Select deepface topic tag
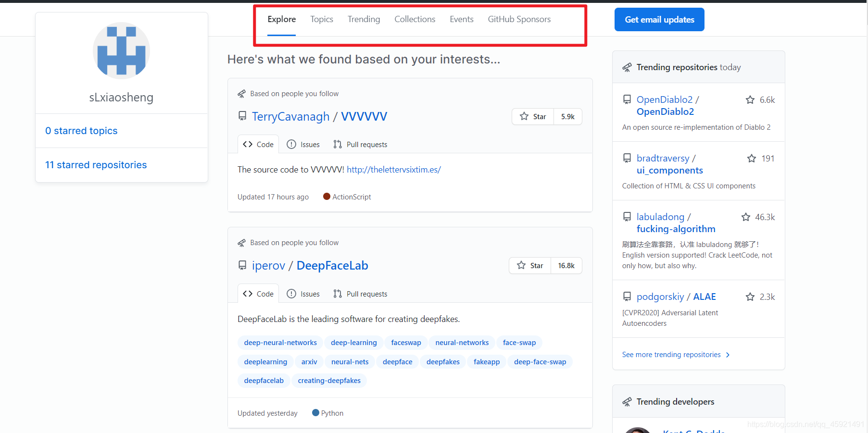Image resolution: width=868 pixels, height=433 pixels. pyautogui.click(x=398, y=362)
